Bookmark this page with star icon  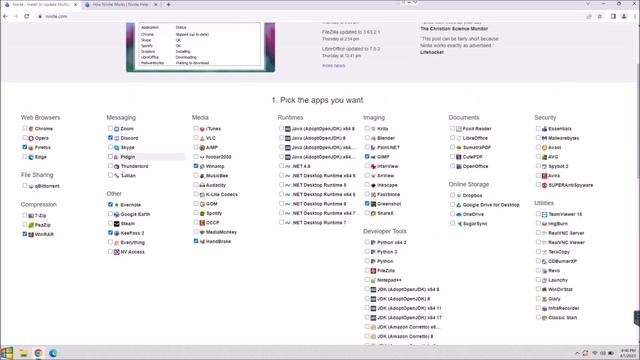click(x=600, y=16)
